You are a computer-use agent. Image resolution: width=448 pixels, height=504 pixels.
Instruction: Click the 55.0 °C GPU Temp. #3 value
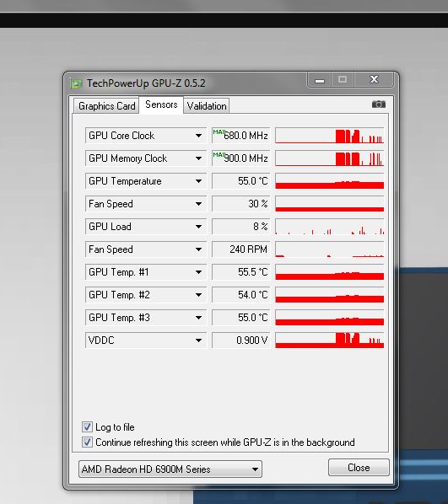coord(240,318)
